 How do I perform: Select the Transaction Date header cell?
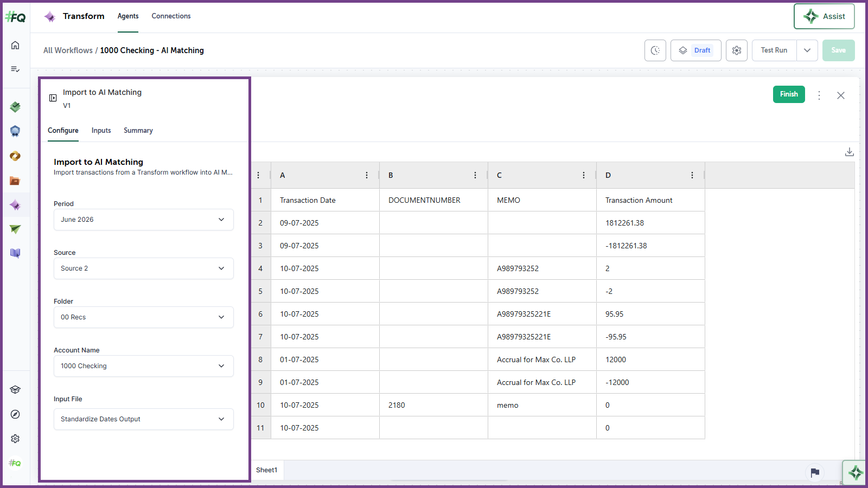325,200
